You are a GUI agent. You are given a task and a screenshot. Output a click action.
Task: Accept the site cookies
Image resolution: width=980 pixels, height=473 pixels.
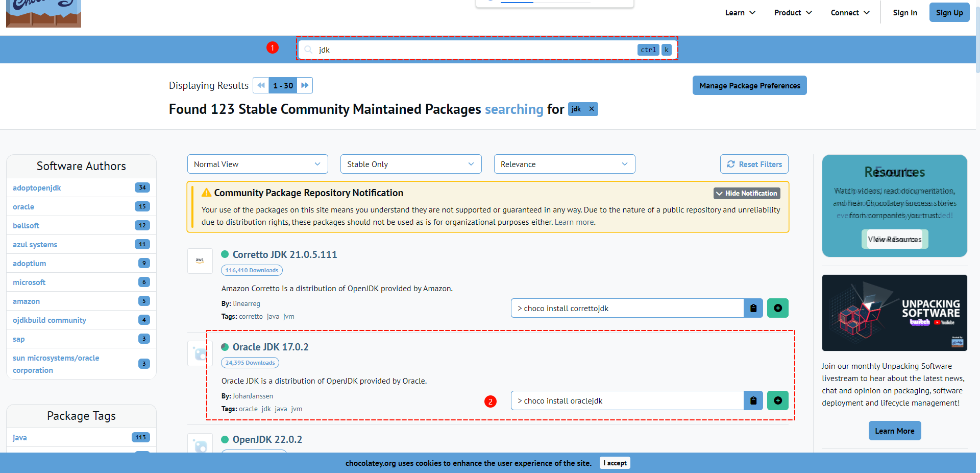(615, 463)
